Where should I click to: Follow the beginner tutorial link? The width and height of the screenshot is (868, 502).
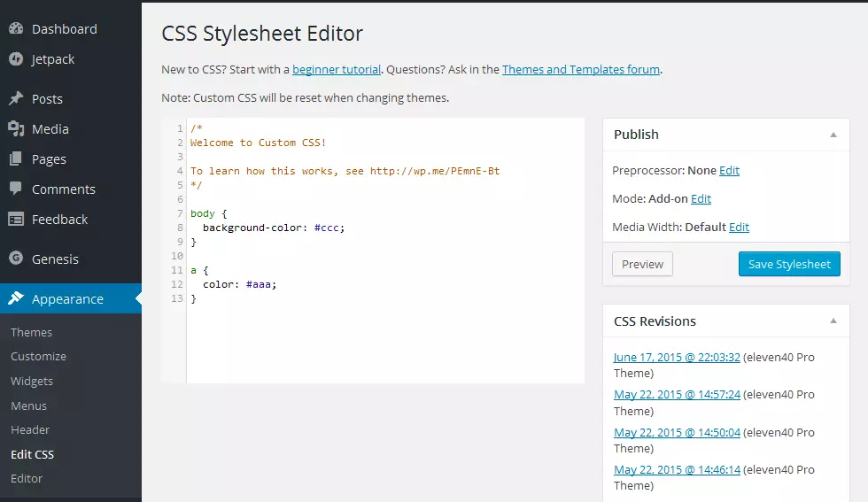pyautogui.click(x=337, y=70)
